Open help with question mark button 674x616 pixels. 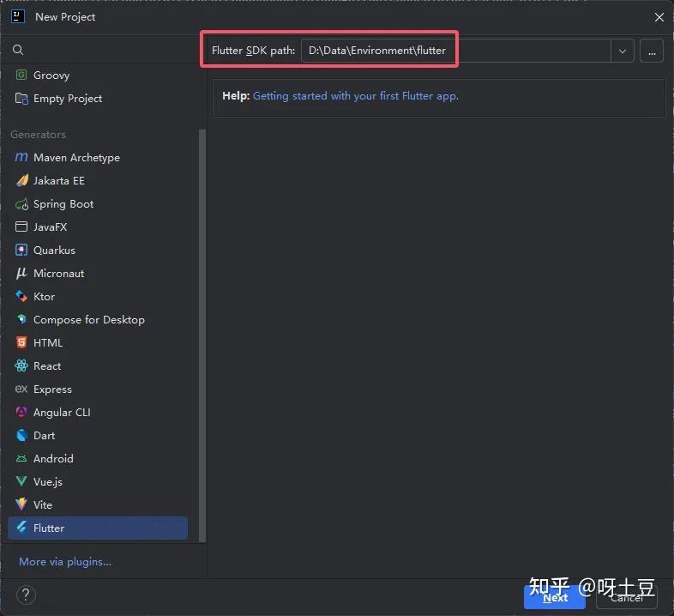26,595
